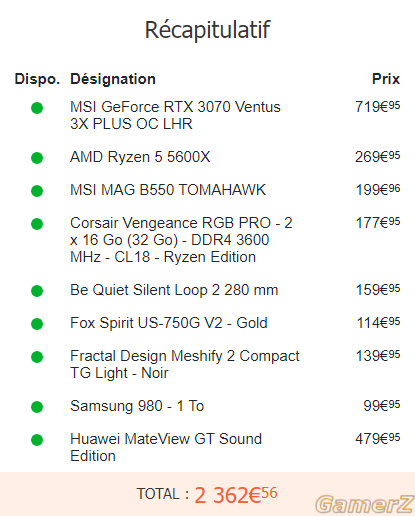Click the green dot beside AMD Ryzen 5 5600X
The width and height of the screenshot is (415, 516).
pyautogui.click(x=37, y=158)
